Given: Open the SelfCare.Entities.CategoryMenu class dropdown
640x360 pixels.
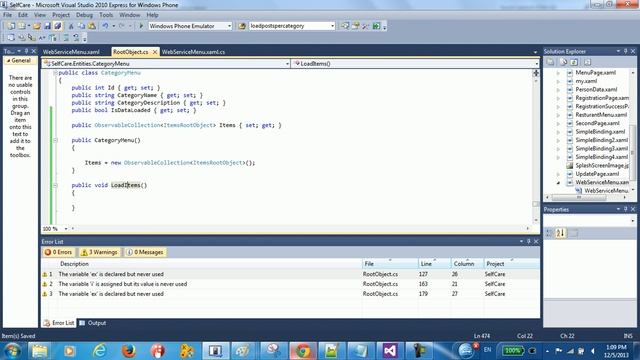Looking at the screenshot, I should coord(287,64).
